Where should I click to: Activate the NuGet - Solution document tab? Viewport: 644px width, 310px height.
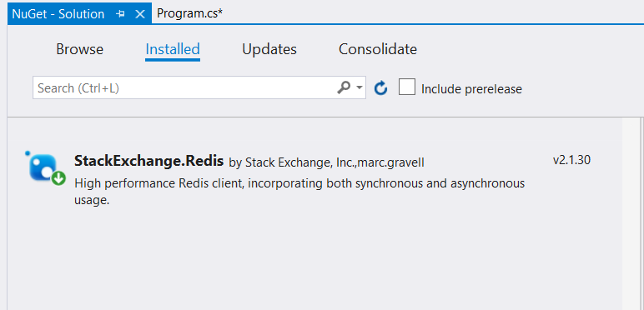pos(58,14)
